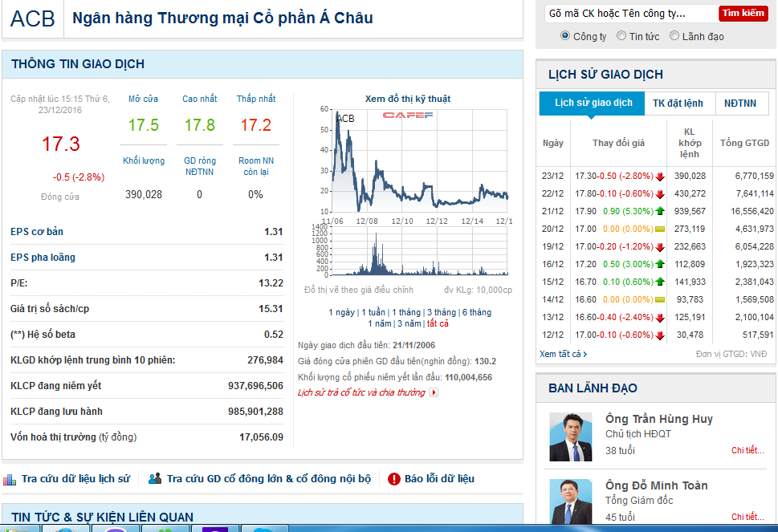Click the Hệ số beta value 0.52
The width and height of the screenshot is (778, 532).
[x=274, y=335]
